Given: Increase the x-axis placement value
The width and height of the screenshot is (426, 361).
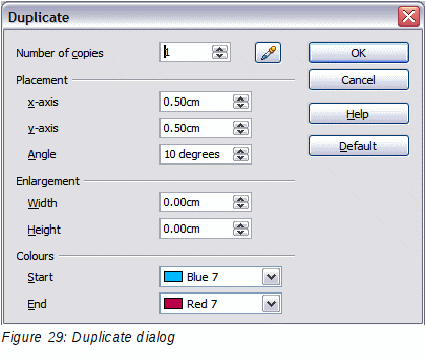Looking at the screenshot, I should [241, 98].
